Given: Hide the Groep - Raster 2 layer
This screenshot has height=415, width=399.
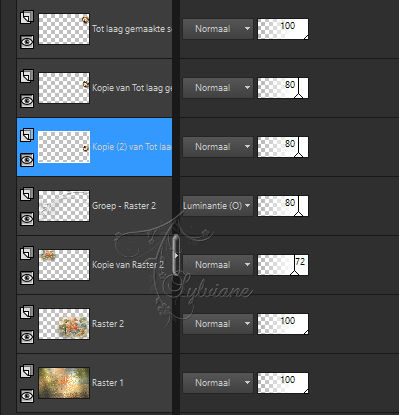Looking at the screenshot, I should tap(27, 219).
